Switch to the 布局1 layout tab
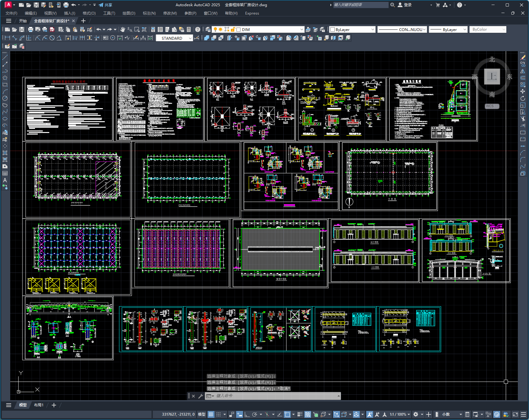The image size is (529, 420). pyautogui.click(x=39, y=405)
